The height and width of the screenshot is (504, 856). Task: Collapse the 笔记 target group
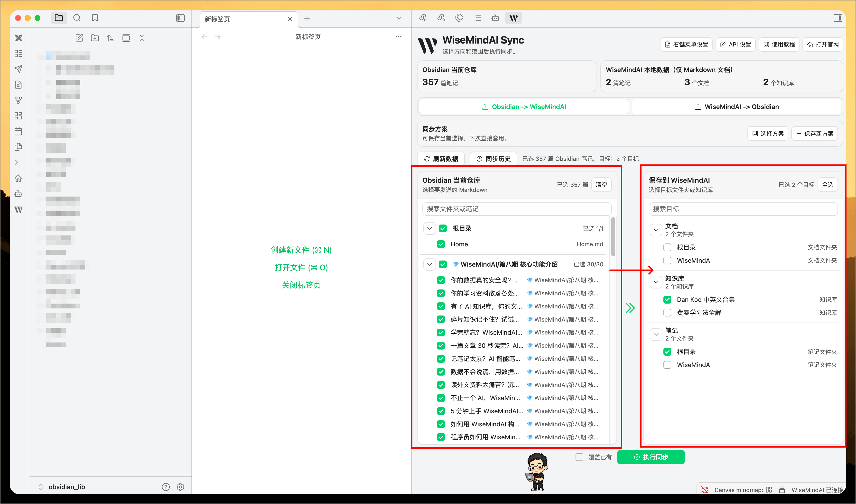pyautogui.click(x=656, y=334)
